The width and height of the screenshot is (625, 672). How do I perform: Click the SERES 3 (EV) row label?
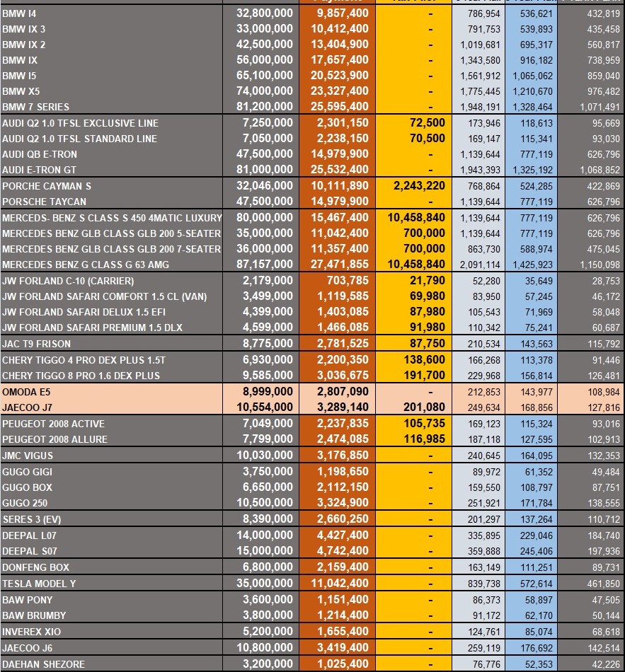click(x=112, y=520)
